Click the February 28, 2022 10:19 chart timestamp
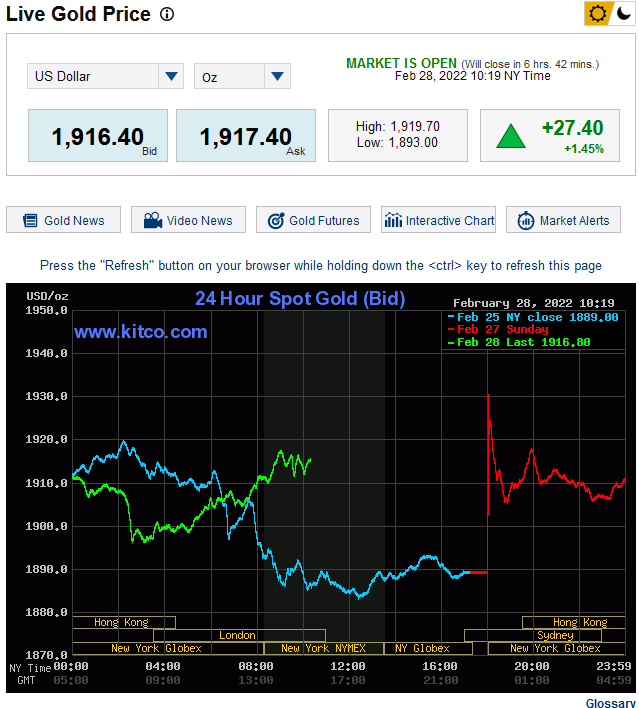Image resolution: width=639 pixels, height=708 pixels. pos(534,303)
